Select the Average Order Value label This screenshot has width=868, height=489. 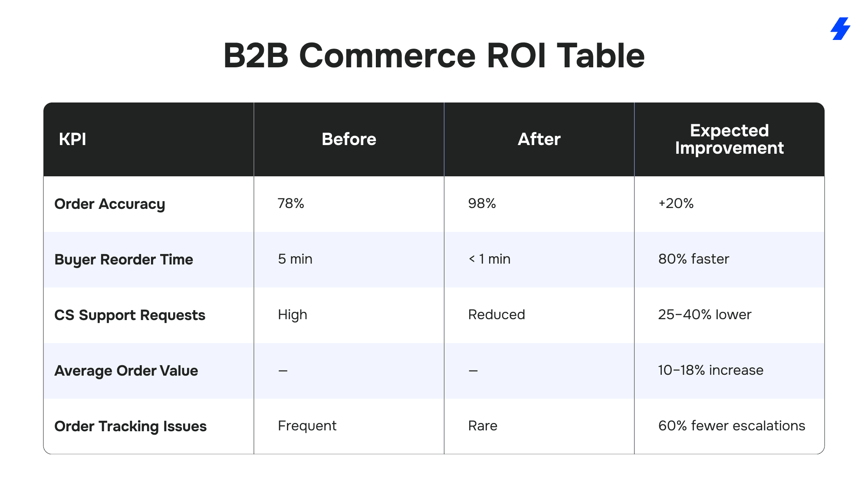(126, 370)
